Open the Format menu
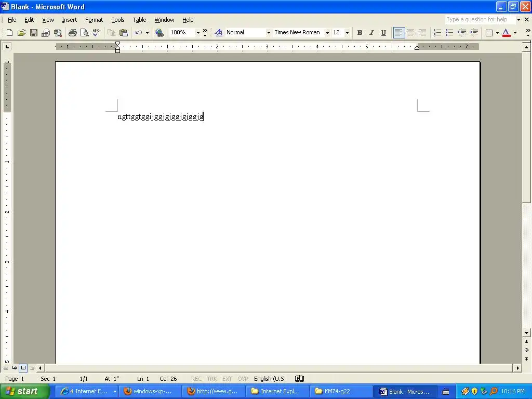Viewport: 532px width, 399px height. click(94, 20)
